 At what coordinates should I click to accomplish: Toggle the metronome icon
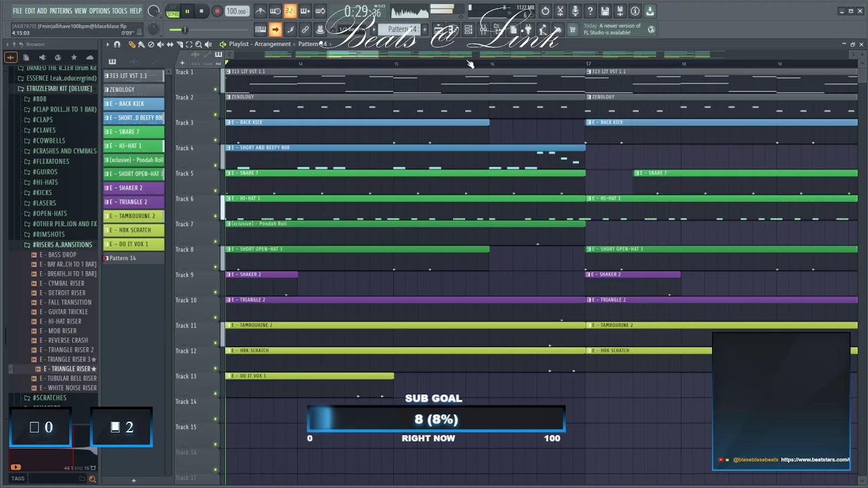(x=260, y=11)
